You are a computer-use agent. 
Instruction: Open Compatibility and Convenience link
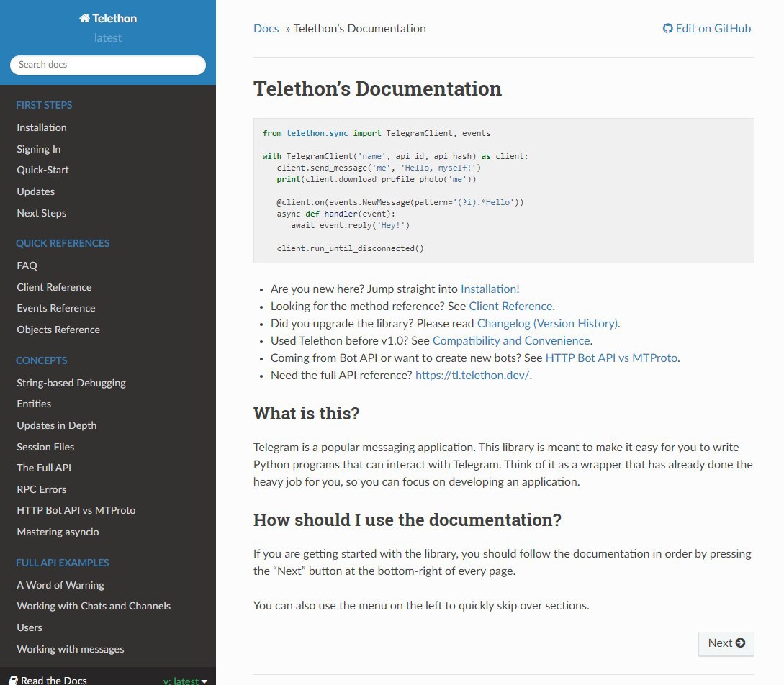(511, 341)
